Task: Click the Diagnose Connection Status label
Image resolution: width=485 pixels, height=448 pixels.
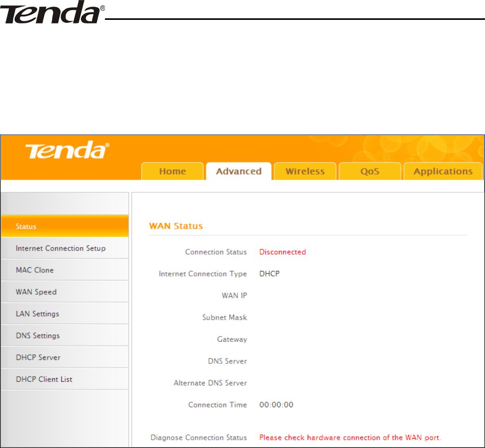Action: (199, 437)
